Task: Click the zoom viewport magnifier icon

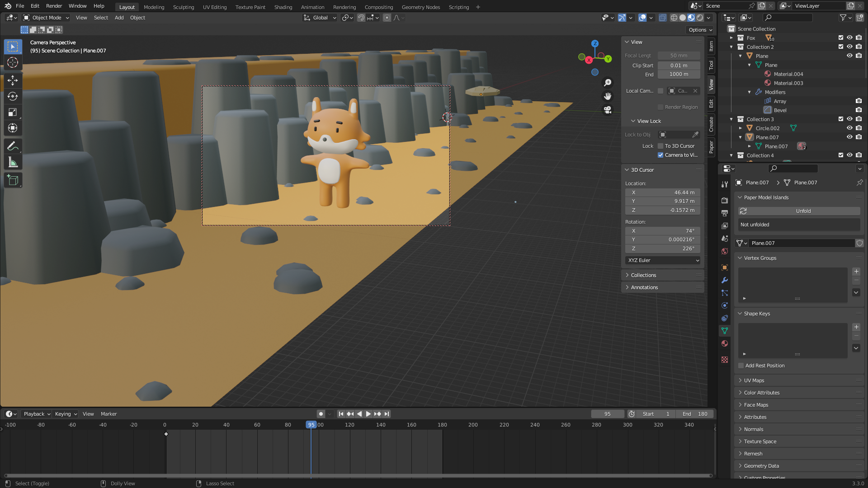Action: [x=608, y=83]
